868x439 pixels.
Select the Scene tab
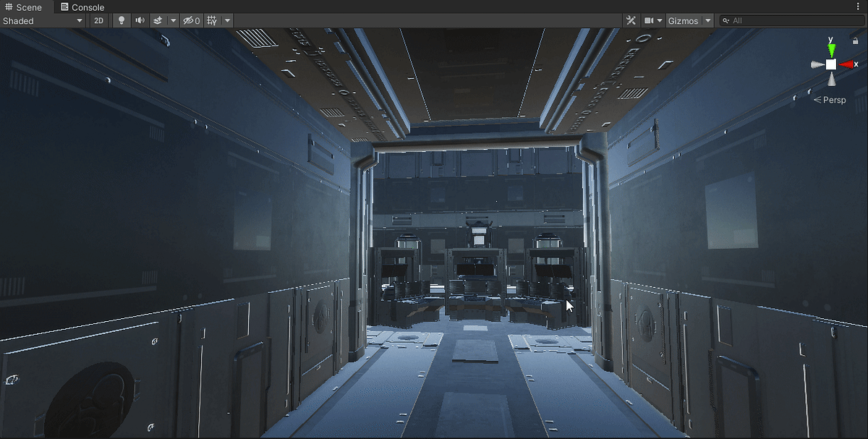tap(24, 7)
